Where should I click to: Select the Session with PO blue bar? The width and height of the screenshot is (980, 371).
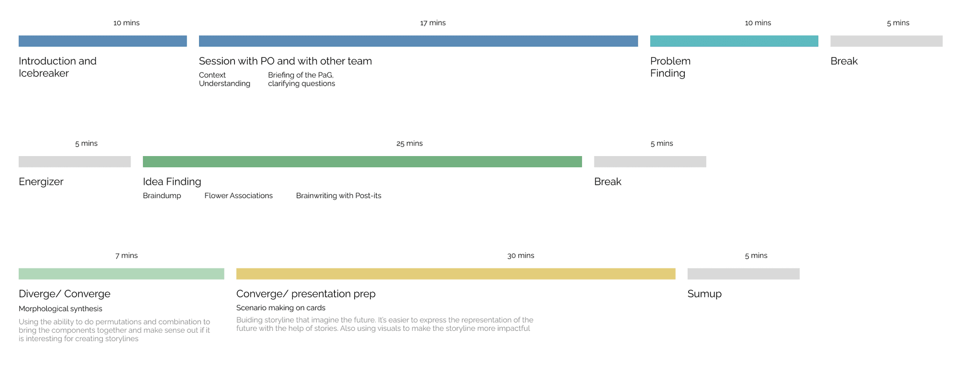418,41
